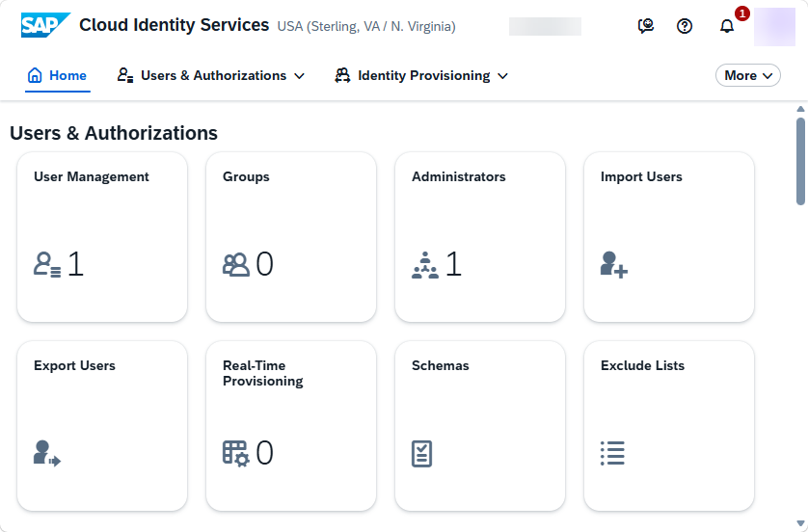This screenshot has height=532, width=808.
Task: Open the Import Users tile
Action: coord(669,237)
